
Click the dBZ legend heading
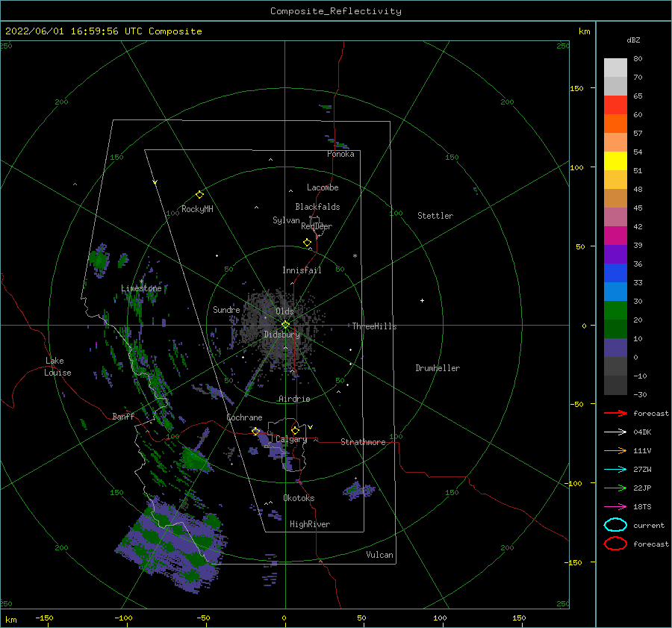pos(633,40)
